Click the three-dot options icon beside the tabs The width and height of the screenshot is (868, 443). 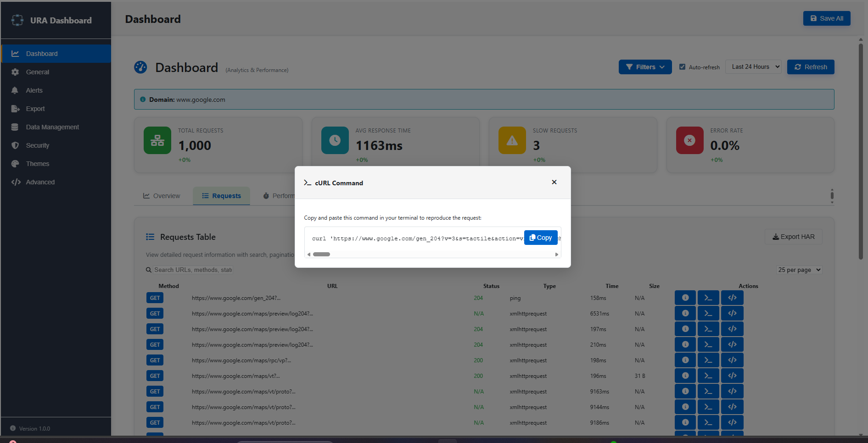click(x=832, y=196)
